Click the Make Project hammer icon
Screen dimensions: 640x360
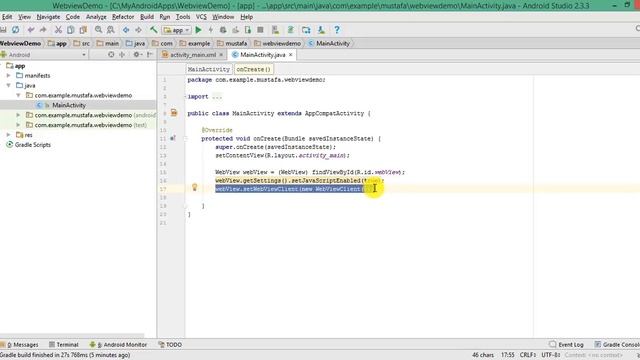[x=153, y=30]
